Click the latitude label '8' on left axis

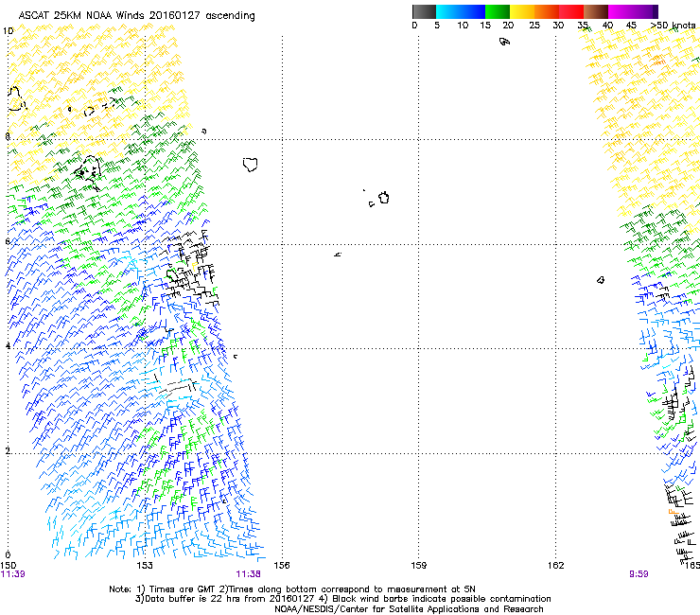coord(8,136)
